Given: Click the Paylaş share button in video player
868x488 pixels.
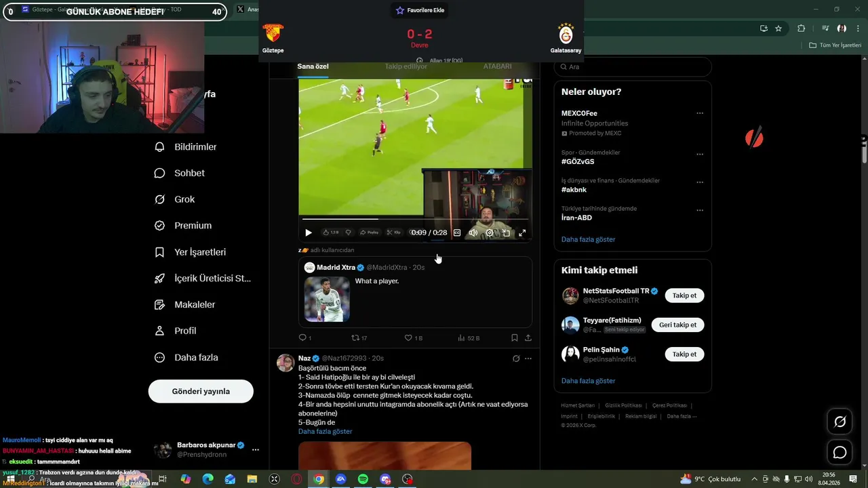Looking at the screenshot, I should 370,232.
